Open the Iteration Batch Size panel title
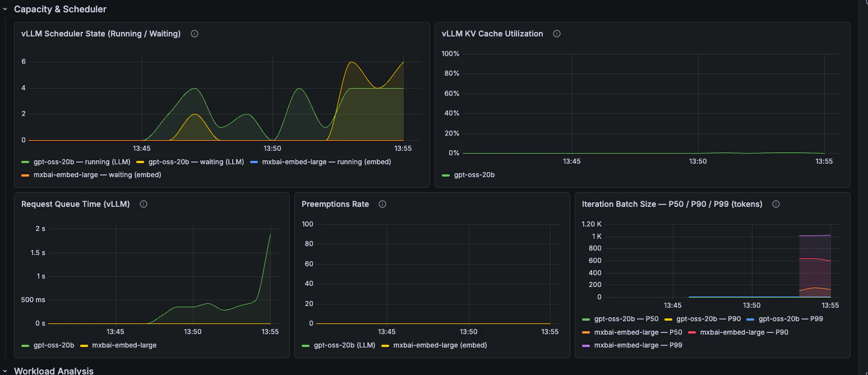Viewport: 868px width, 375px height. [672, 204]
